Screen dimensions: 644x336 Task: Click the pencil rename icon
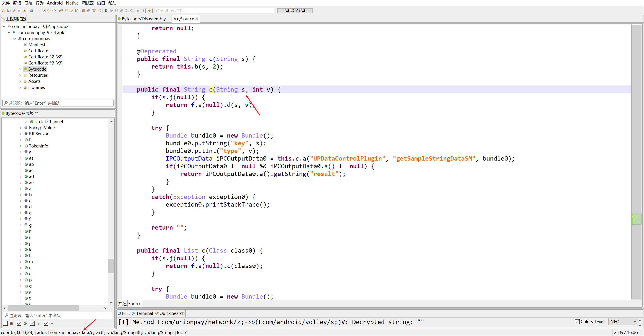pyautogui.click(x=72, y=11)
